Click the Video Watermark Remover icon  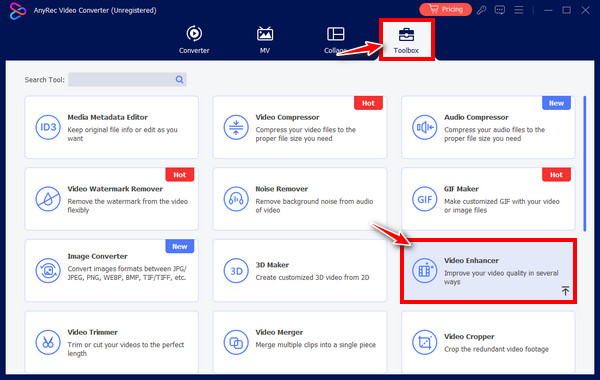[x=48, y=199]
